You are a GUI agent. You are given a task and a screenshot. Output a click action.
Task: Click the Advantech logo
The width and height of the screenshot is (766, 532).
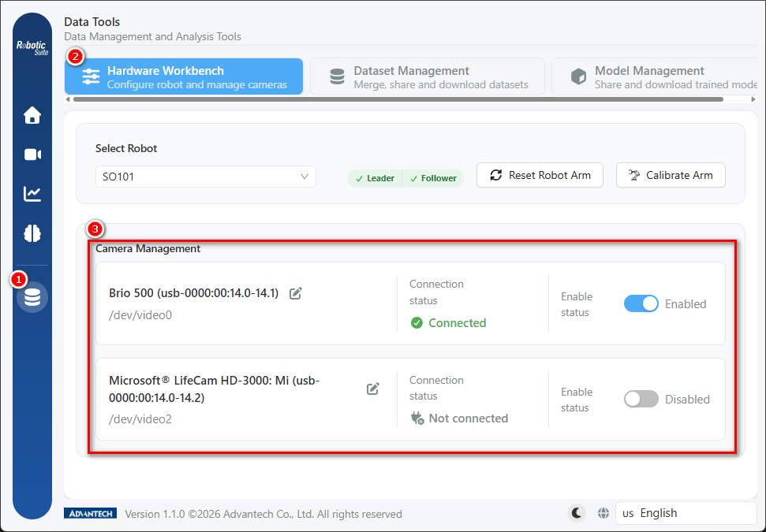tap(91, 513)
